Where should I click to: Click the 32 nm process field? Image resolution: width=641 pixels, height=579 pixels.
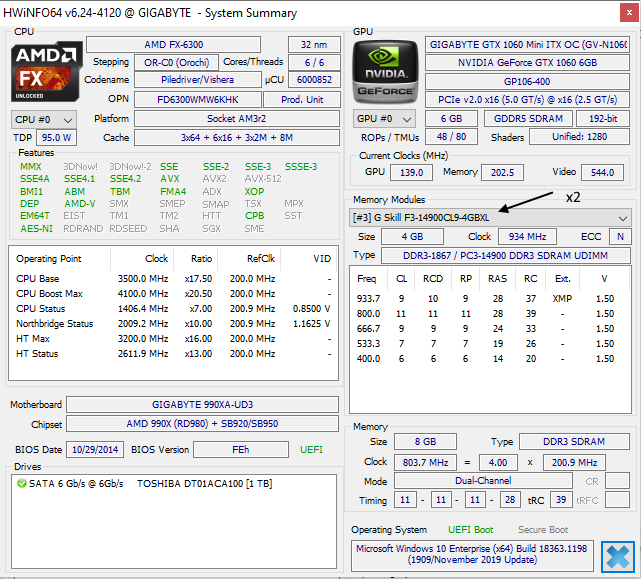314,45
